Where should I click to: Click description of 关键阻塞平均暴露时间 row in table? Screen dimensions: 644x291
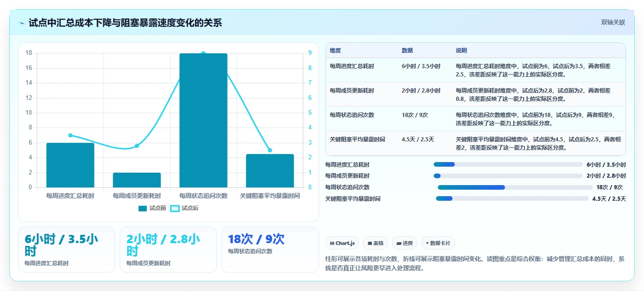click(x=538, y=144)
